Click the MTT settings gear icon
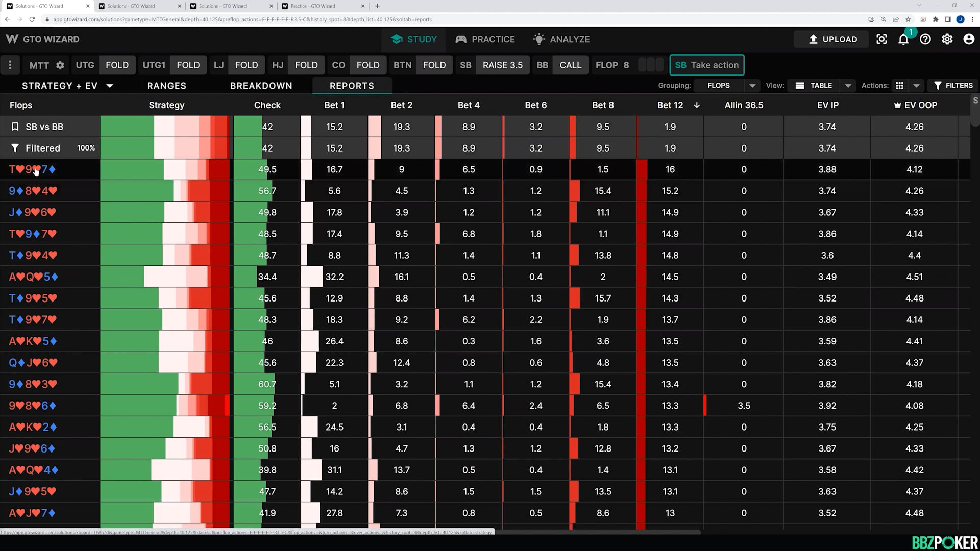 point(60,65)
